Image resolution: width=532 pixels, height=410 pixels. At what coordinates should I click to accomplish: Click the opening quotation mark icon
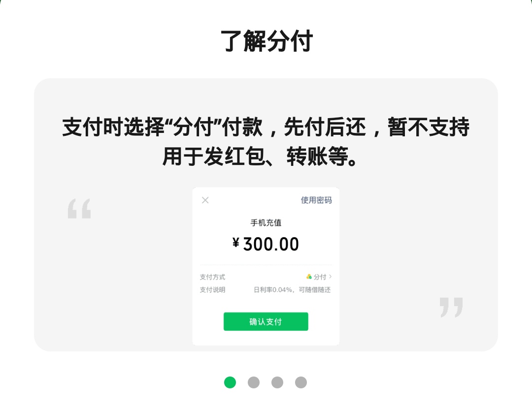pos(79,208)
